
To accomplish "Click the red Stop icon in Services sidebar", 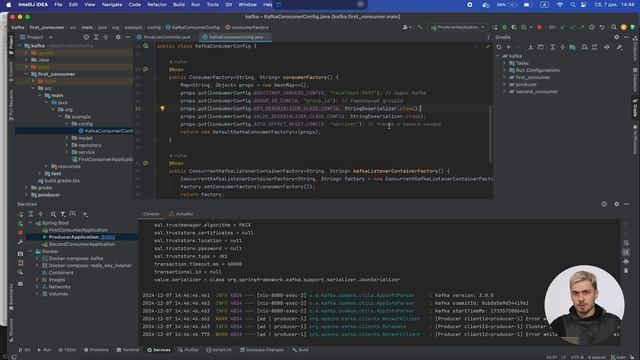I will pos(20,233).
